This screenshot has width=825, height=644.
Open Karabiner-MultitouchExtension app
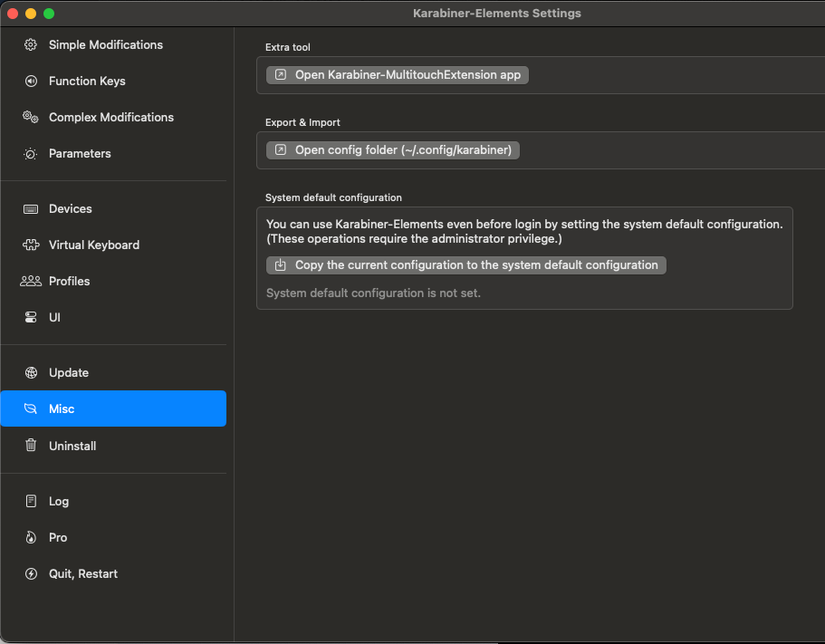click(x=398, y=75)
